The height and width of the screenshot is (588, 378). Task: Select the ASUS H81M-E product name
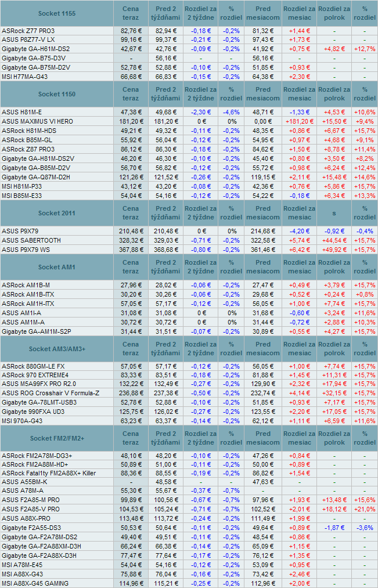point(21,112)
